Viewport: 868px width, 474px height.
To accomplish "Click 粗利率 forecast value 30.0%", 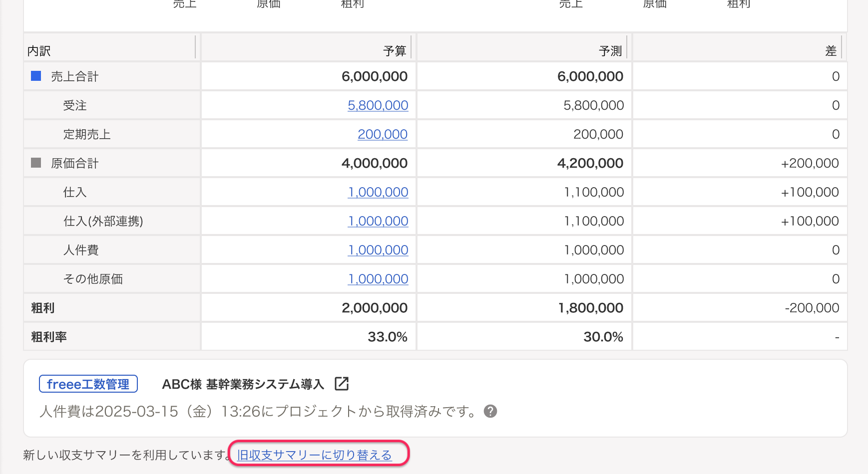I will (603, 337).
